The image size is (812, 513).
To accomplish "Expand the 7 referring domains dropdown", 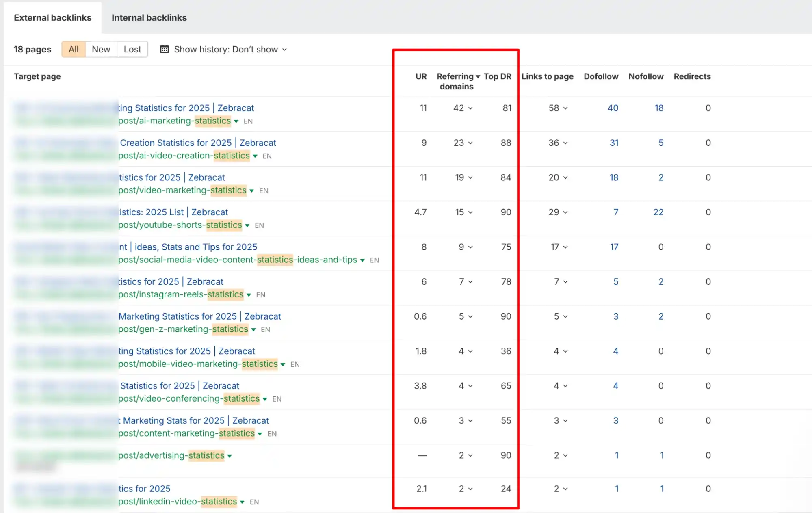I will pos(466,282).
